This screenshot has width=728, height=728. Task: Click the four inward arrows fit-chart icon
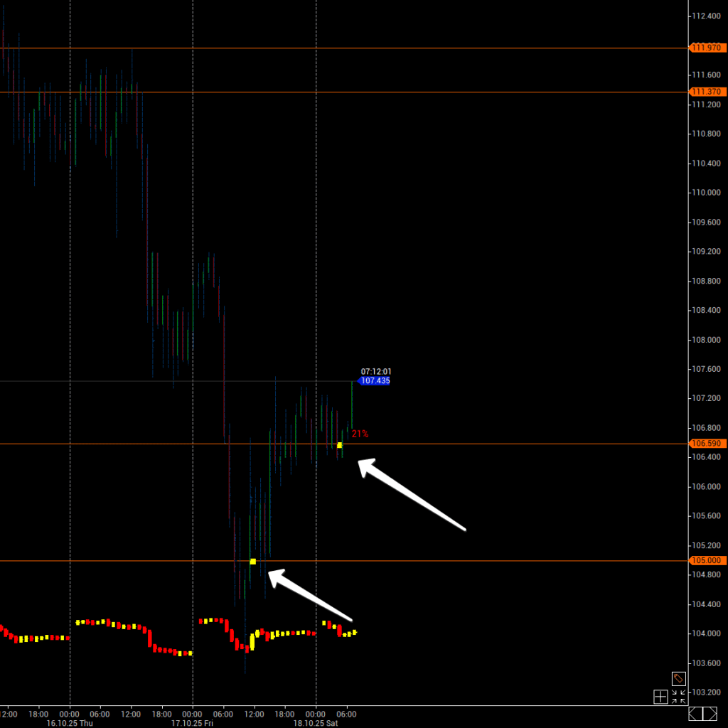678,697
